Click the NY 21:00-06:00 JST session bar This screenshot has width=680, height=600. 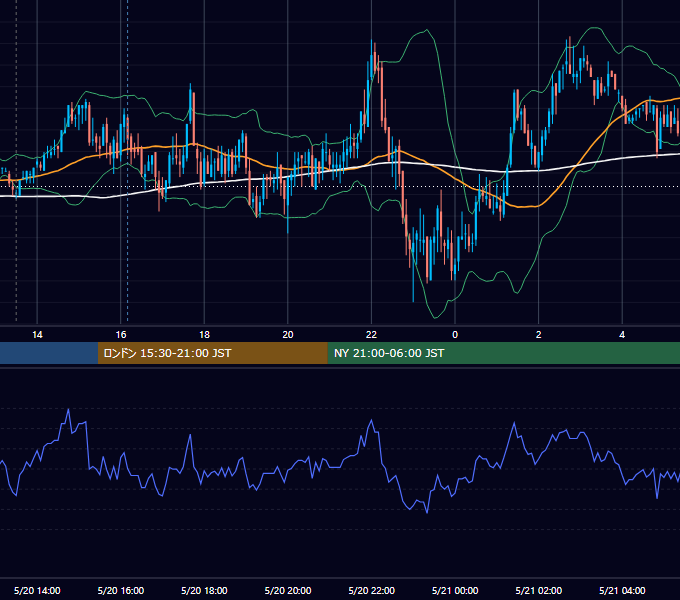click(503, 353)
